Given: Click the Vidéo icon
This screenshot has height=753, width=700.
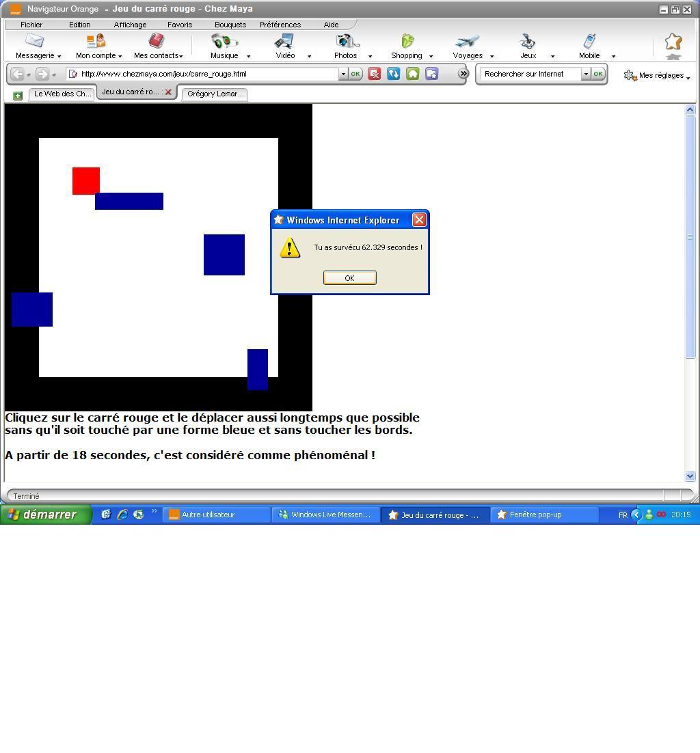Looking at the screenshot, I should pos(284,41).
